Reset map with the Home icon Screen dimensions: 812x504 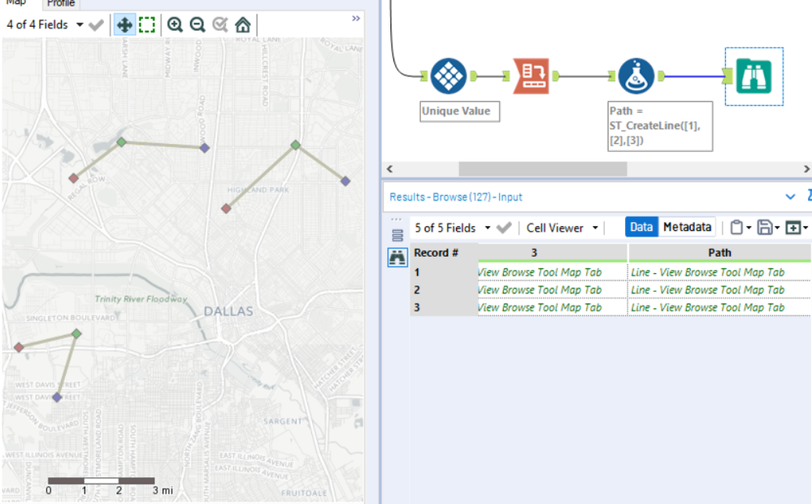[x=243, y=24]
